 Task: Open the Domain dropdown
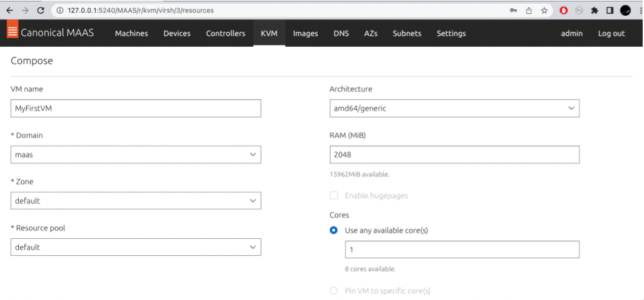pyautogui.click(x=136, y=155)
